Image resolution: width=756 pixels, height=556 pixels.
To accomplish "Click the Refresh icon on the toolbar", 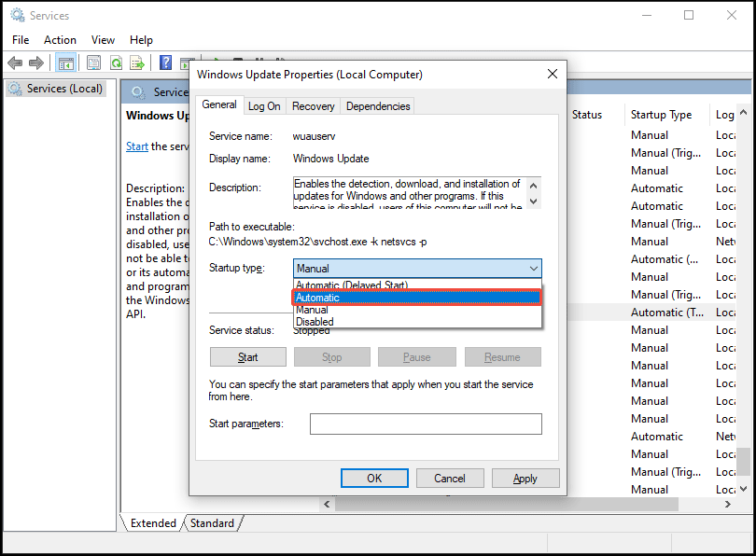I will click(116, 63).
